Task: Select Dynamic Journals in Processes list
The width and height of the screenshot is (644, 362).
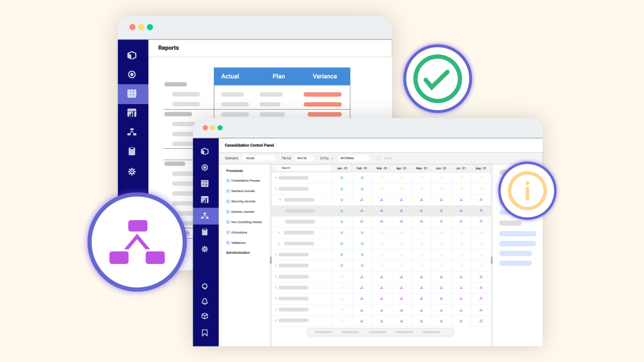Action: coord(240,212)
